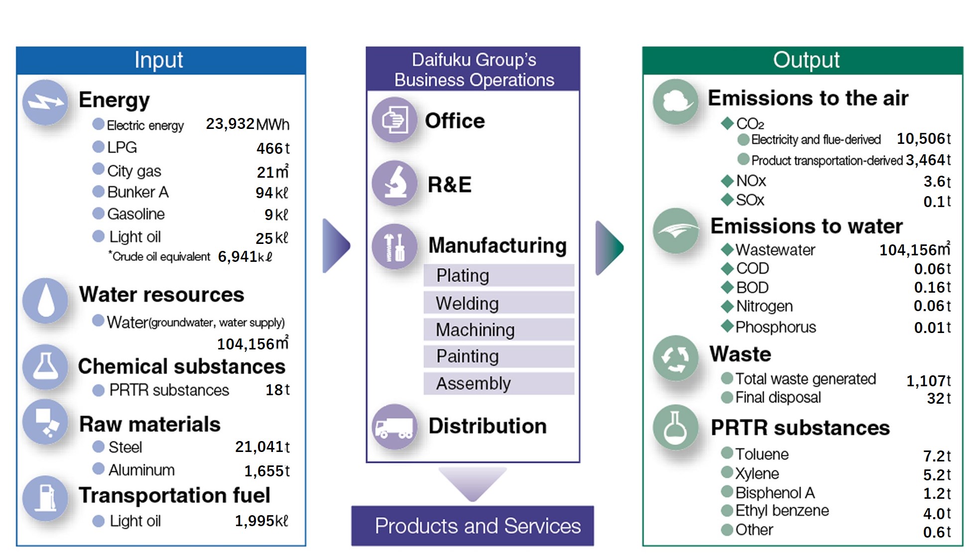Click the LPG row label
The height and width of the screenshot is (560, 979).
[x=122, y=147]
